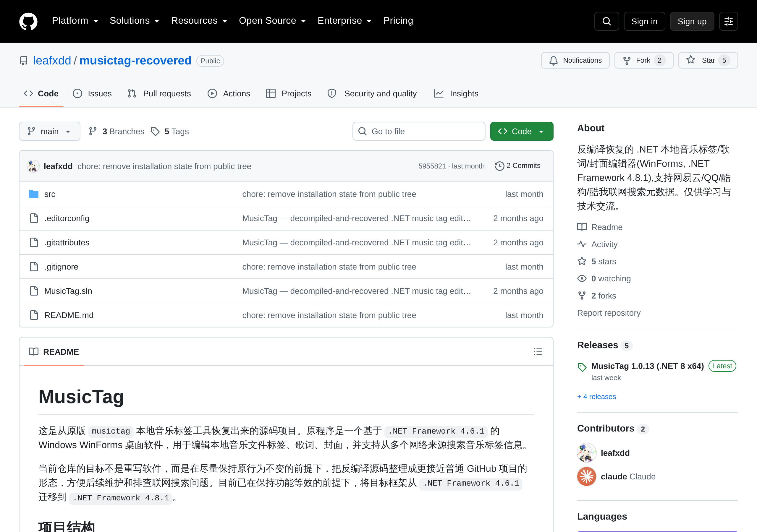Open the .gitignore file name

point(61,267)
